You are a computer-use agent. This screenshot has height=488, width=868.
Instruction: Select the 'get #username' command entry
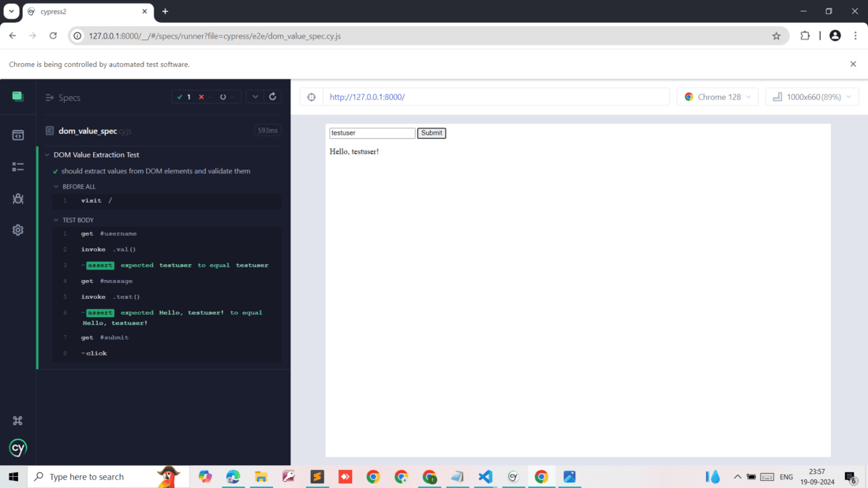[166, 233]
